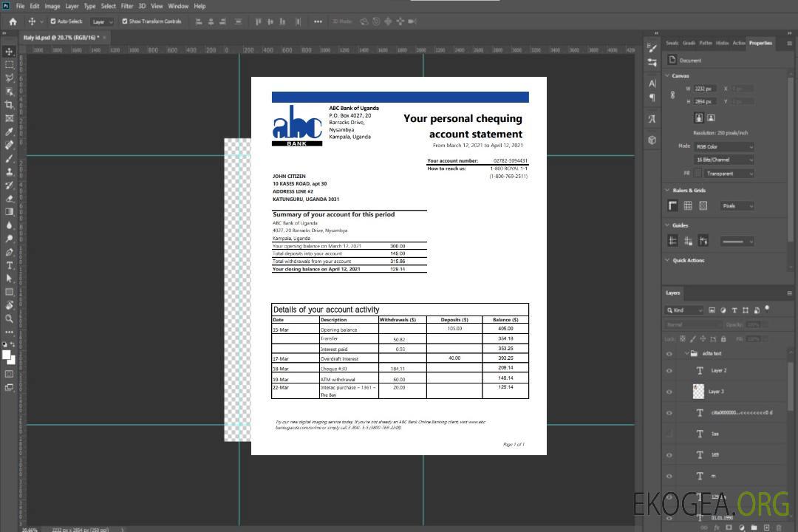Open Auto-Select Layer dropdown
This screenshot has width=798, height=532.
[102, 21]
